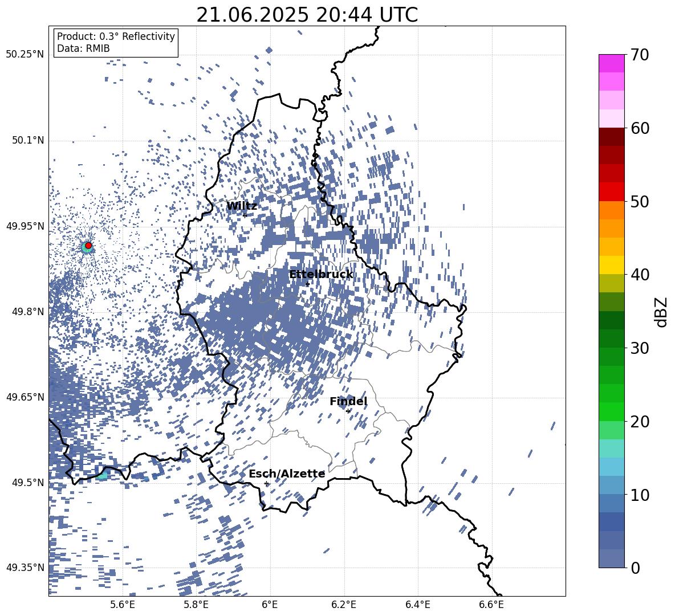675x616 pixels.
Task: Click the colorbar value 30
Action: (640, 348)
